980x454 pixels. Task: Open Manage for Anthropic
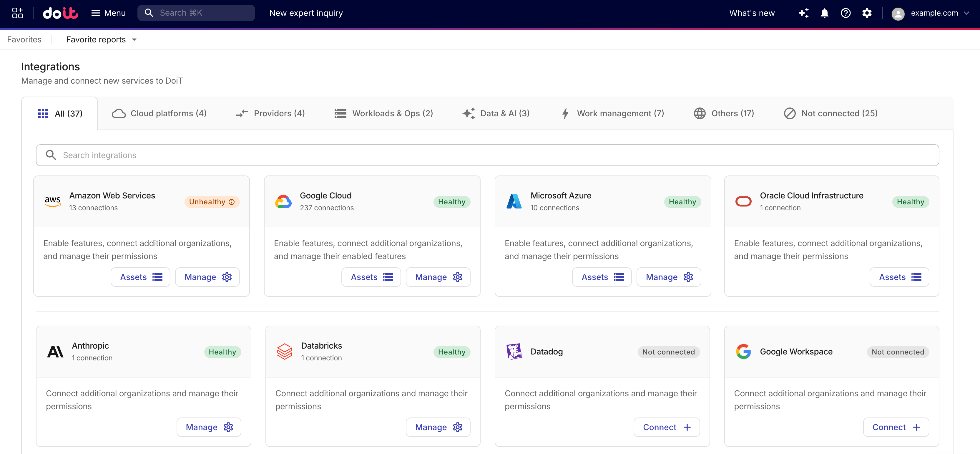[x=209, y=427]
